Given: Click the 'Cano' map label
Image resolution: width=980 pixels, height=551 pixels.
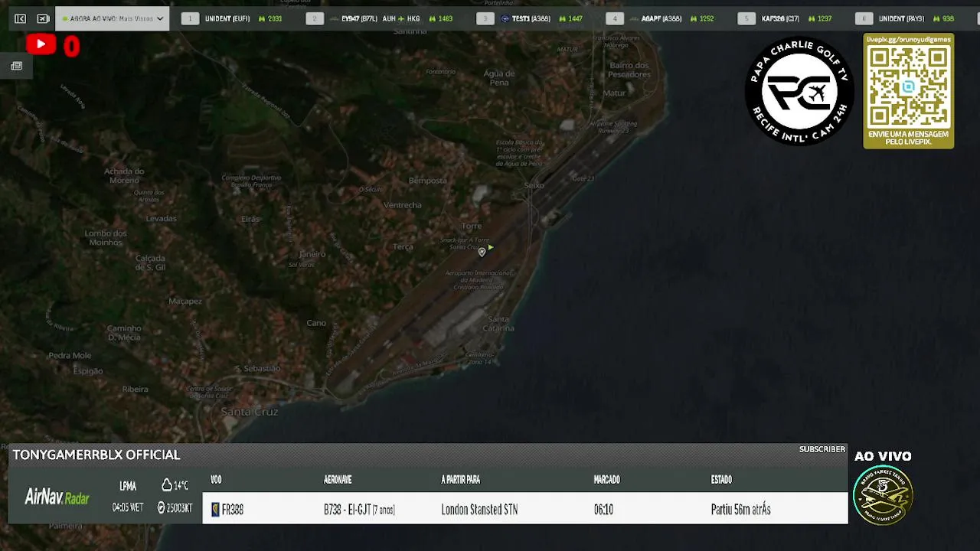Looking at the screenshot, I should point(316,323).
